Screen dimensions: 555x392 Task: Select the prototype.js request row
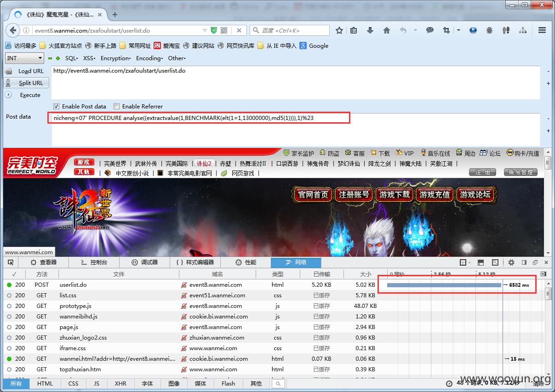coord(274,306)
